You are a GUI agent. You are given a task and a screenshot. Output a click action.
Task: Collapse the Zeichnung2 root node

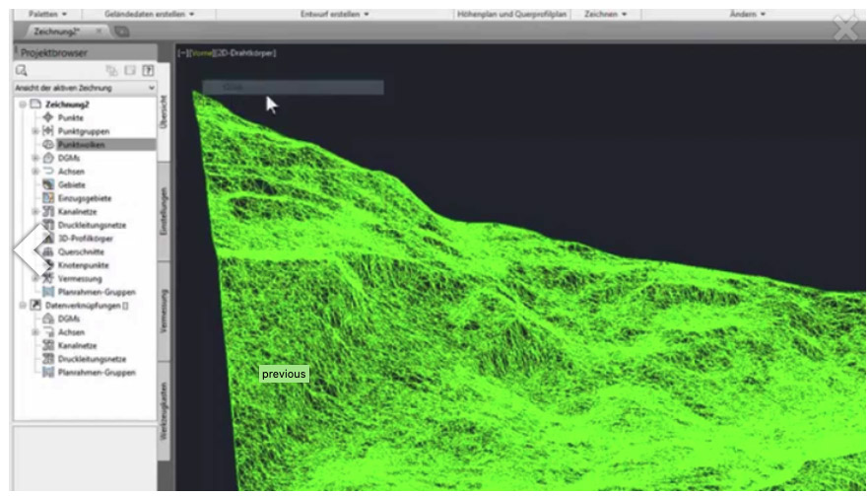22,104
